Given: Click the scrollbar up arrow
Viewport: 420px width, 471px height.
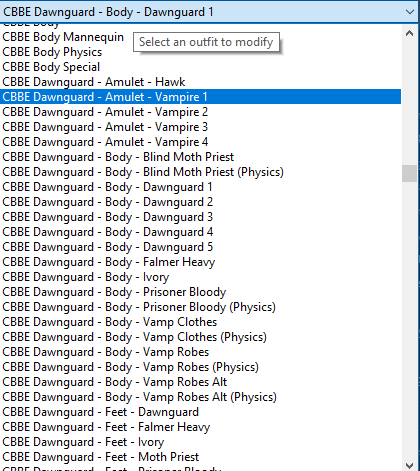Looking at the screenshot, I should point(409,33).
